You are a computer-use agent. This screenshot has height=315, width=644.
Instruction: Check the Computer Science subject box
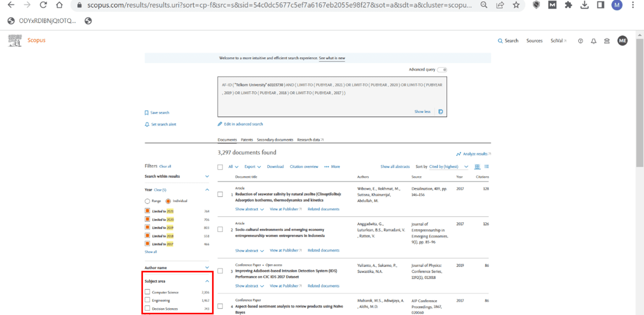click(147, 292)
